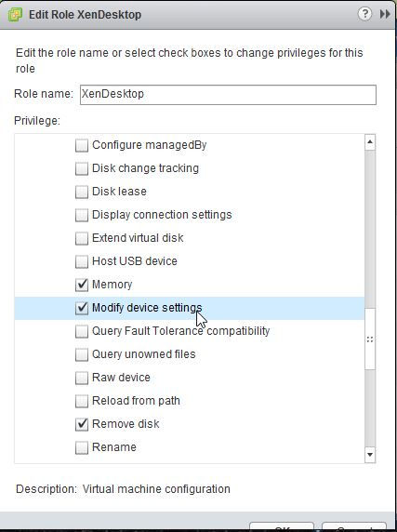This screenshot has width=397, height=532.
Task: Check the Rename privilege box
Action: (x=82, y=447)
